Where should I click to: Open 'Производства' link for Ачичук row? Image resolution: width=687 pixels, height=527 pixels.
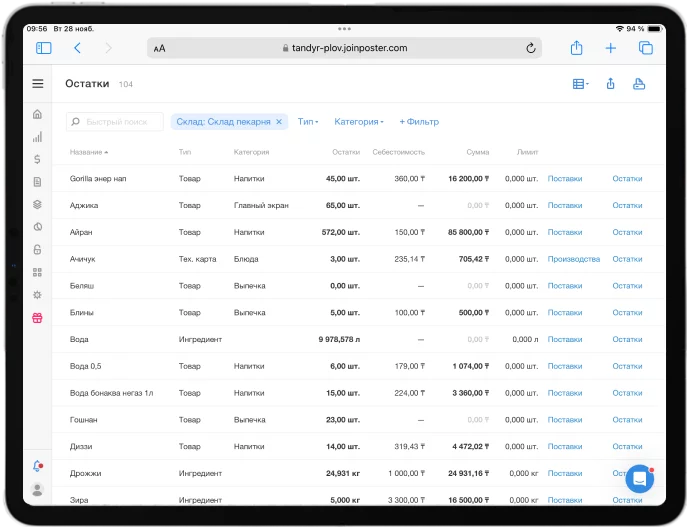(574, 259)
